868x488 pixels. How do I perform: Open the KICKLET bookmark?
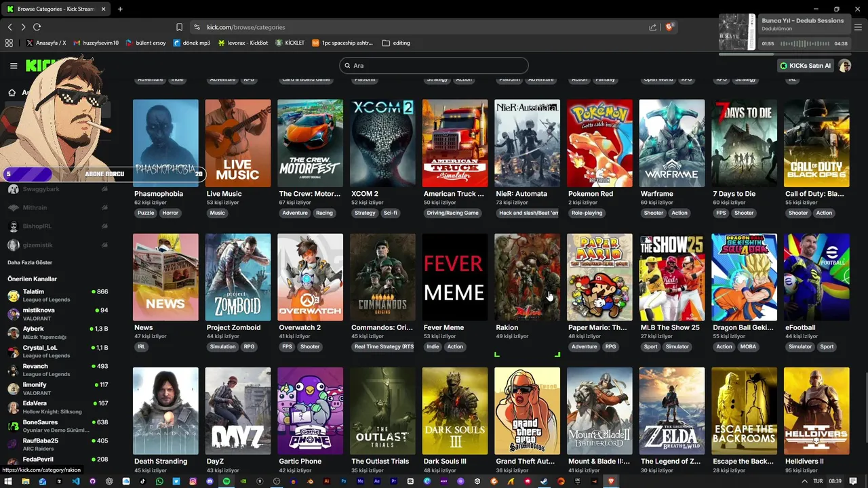click(290, 43)
